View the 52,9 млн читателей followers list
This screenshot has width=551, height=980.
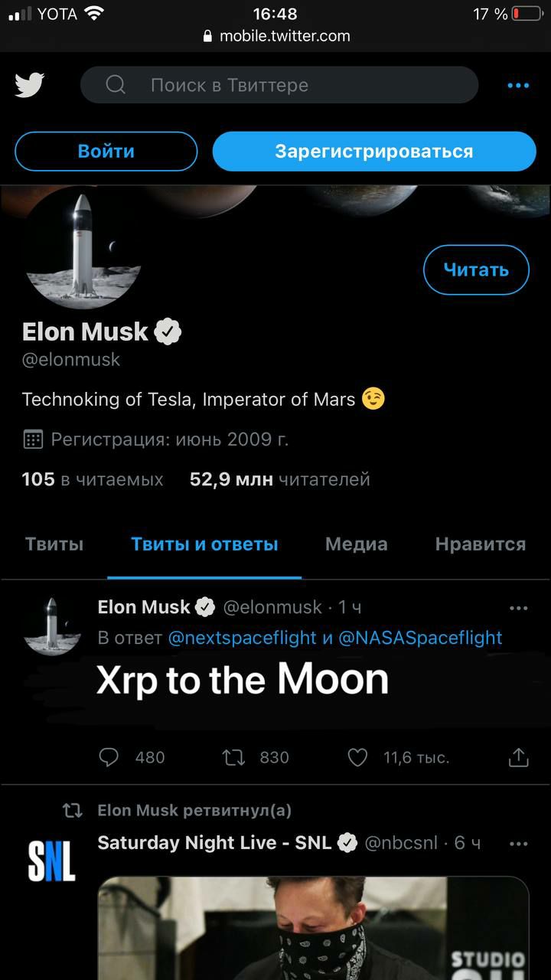[x=279, y=479]
